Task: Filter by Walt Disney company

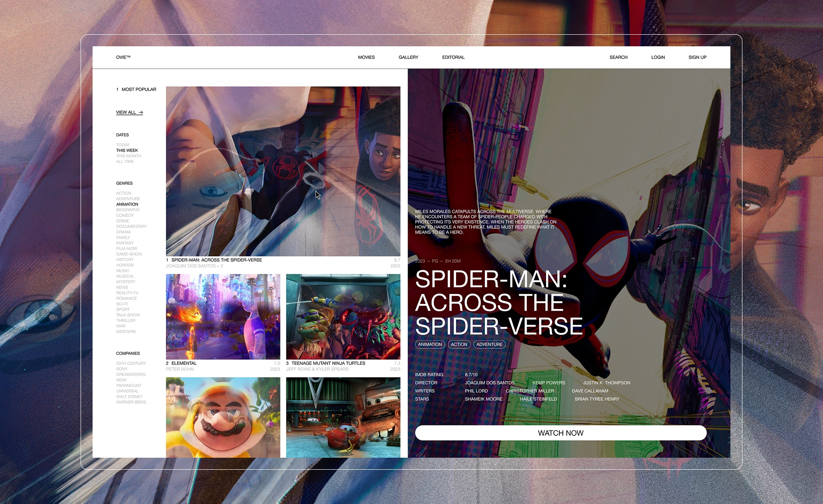Action: (129, 396)
